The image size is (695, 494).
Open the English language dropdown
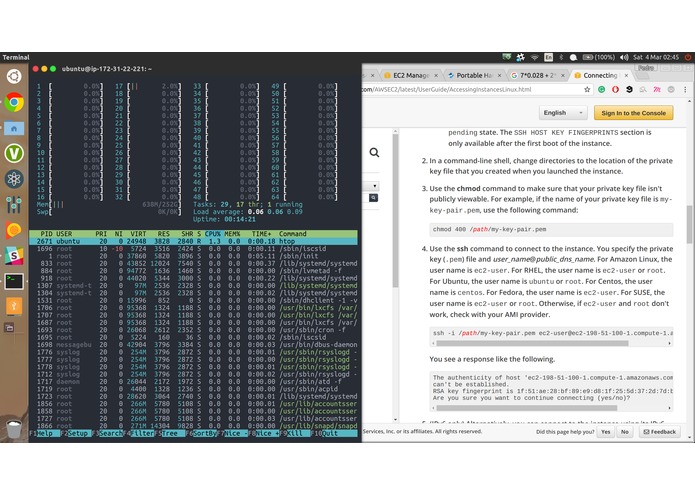563,113
